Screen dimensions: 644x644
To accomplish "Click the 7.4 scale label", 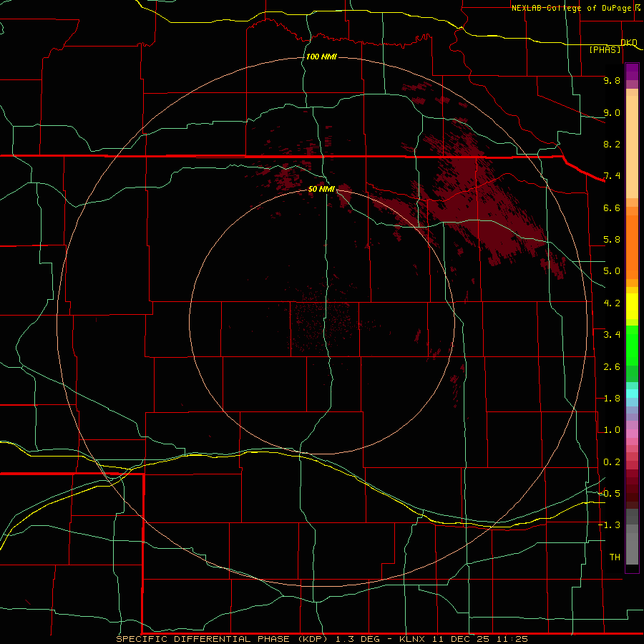I will [612, 176].
